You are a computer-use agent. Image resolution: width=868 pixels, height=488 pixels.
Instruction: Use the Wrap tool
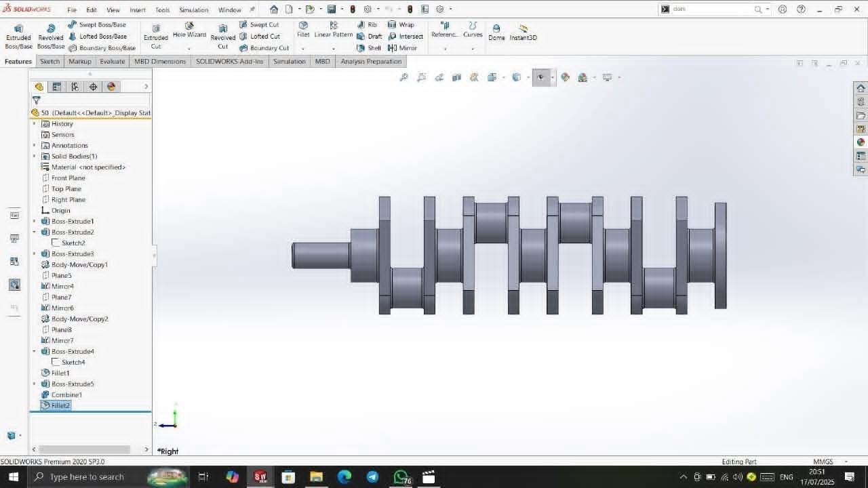[401, 24]
